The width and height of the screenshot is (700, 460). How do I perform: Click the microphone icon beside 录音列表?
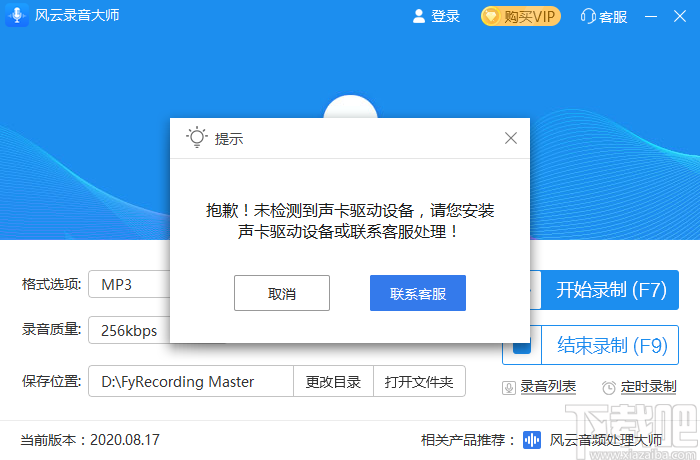tap(509, 388)
